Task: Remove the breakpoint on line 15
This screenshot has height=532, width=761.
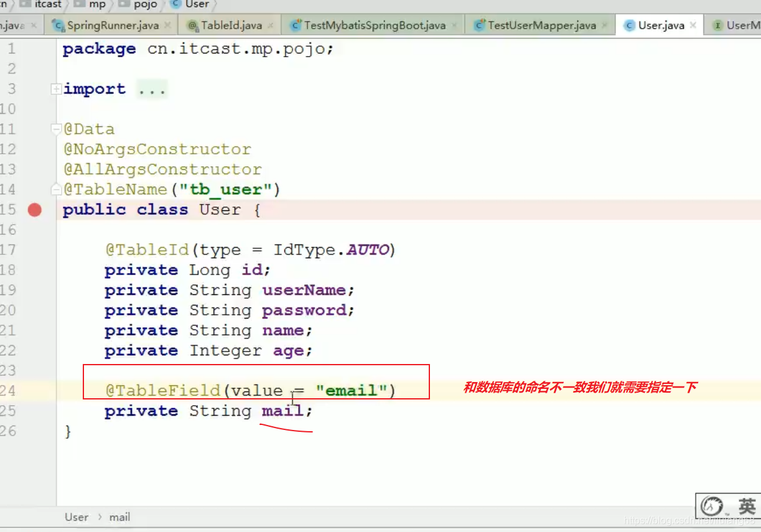Action: 35,210
